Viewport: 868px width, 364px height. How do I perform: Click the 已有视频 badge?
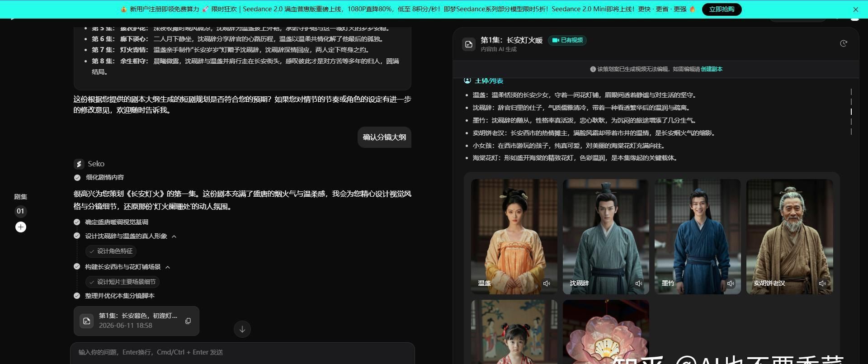567,40
